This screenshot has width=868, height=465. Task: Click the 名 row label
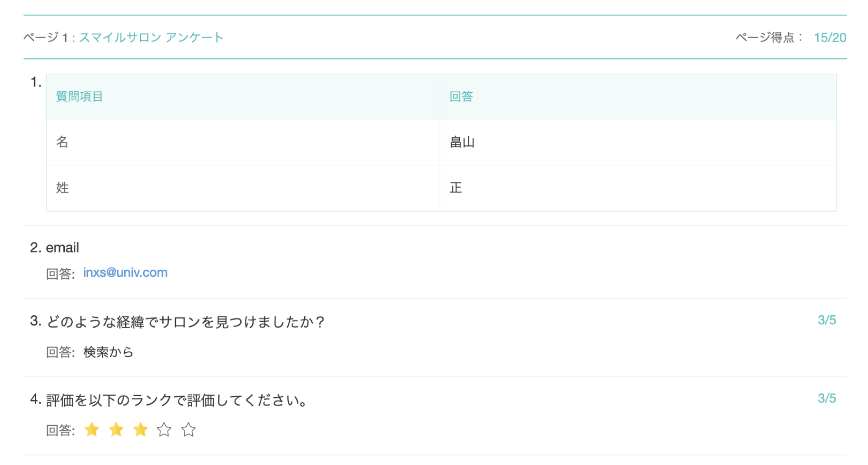62,142
